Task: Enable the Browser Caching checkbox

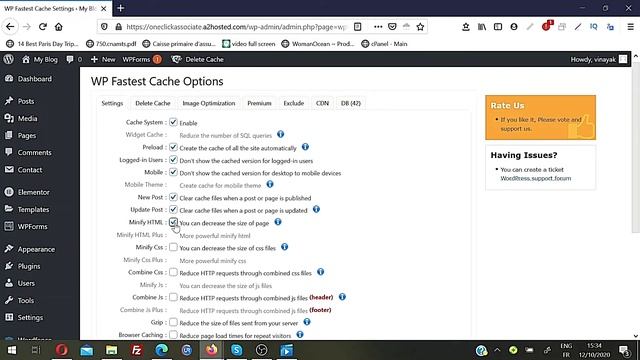Action: 173,335
